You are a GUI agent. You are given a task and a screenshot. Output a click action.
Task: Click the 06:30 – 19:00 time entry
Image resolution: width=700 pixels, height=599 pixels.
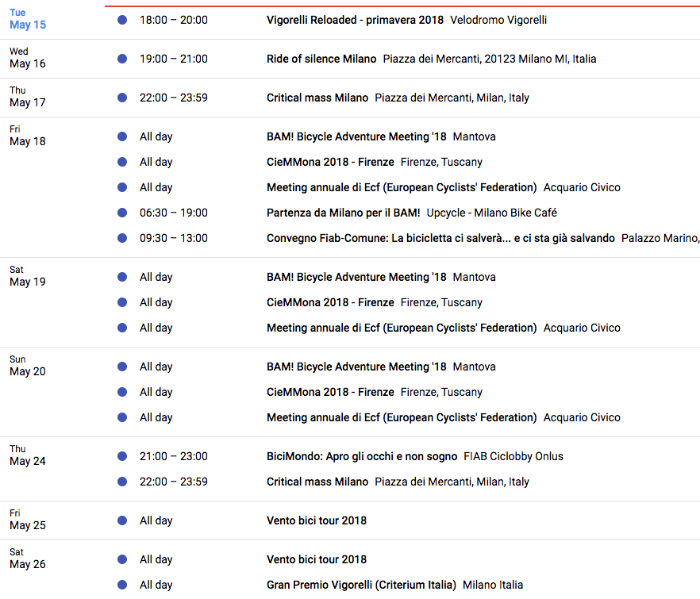174,213
